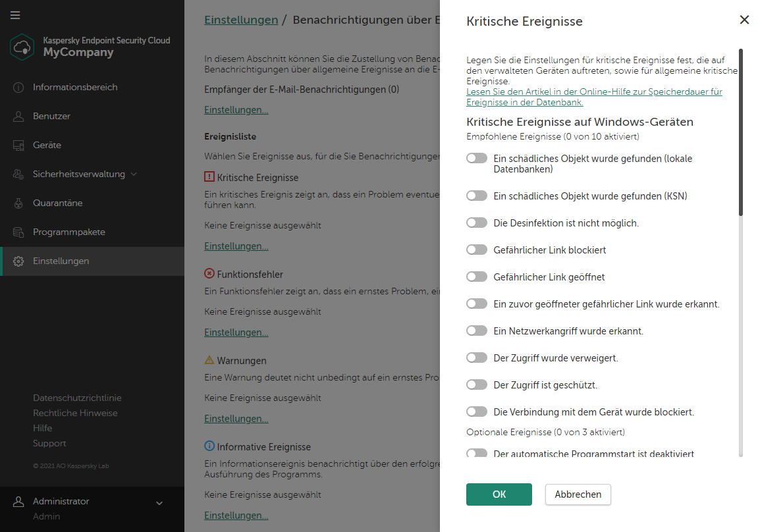Screen dimensions: 758x532
Task: Open the Administrator account dropdown arrow
Action: [159, 504]
